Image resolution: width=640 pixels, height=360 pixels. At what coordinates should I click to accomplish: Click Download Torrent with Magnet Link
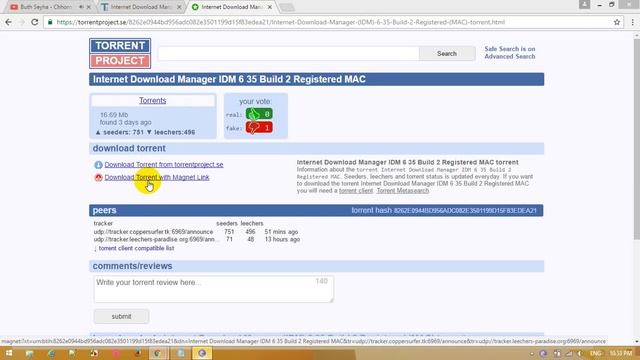point(157,178)
